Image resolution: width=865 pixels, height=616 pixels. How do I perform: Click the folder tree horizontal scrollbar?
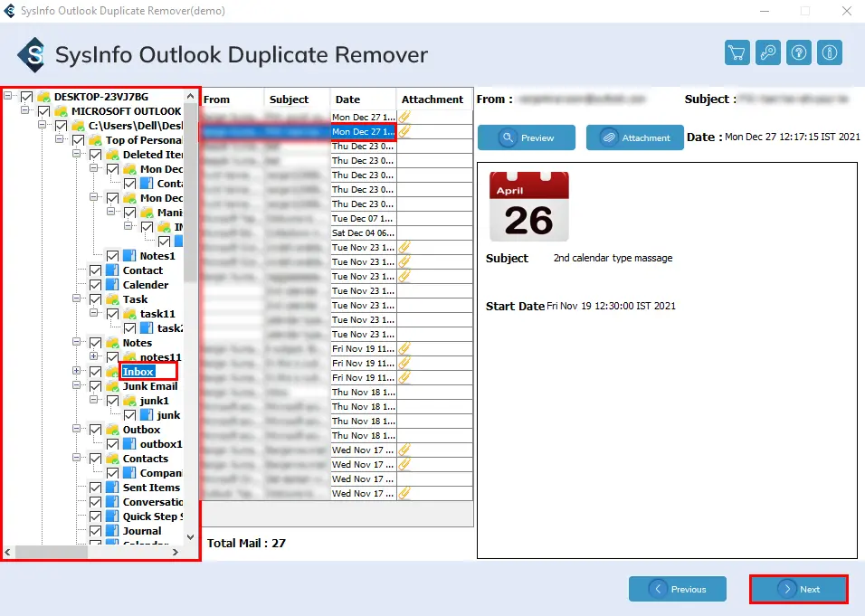tap(54, 552)
